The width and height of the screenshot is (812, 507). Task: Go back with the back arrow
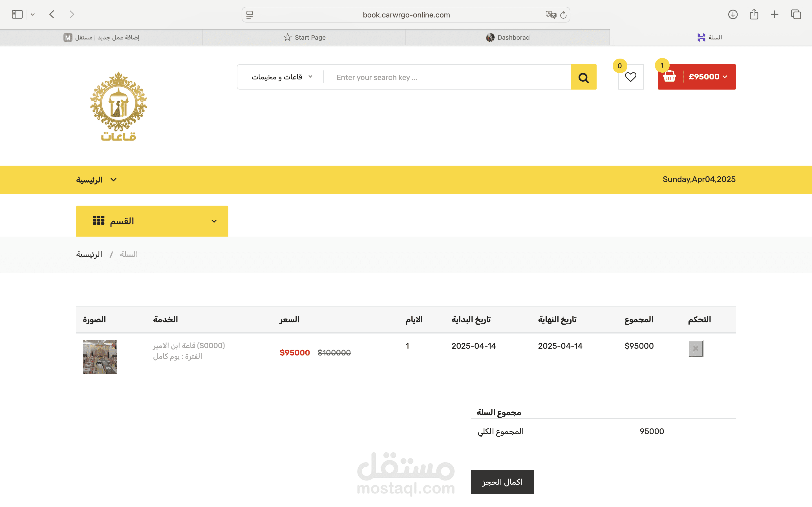click(x=52, y=14)
